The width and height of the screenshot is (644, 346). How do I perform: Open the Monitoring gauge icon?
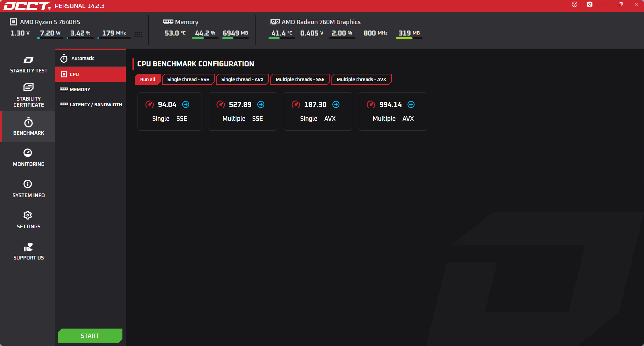[28, 153]
